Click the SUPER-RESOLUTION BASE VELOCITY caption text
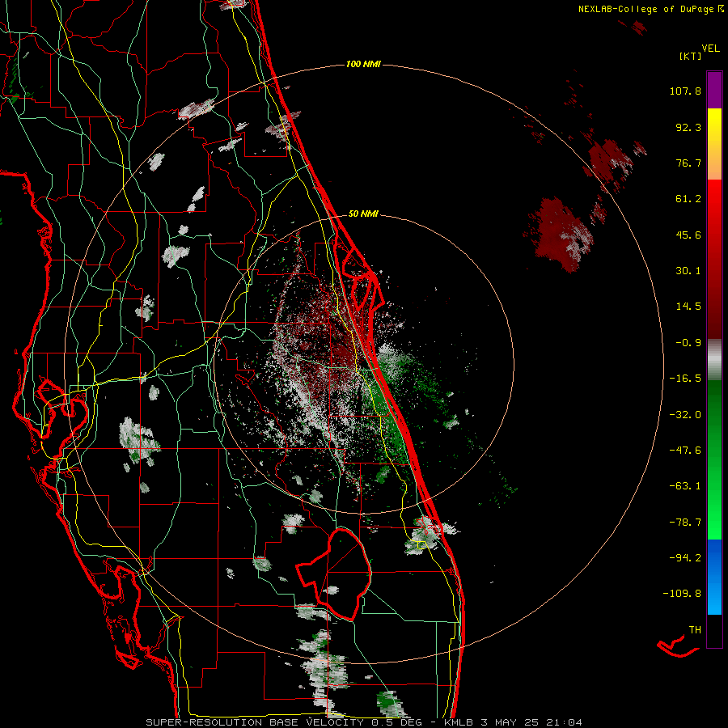 click(255, 722)
